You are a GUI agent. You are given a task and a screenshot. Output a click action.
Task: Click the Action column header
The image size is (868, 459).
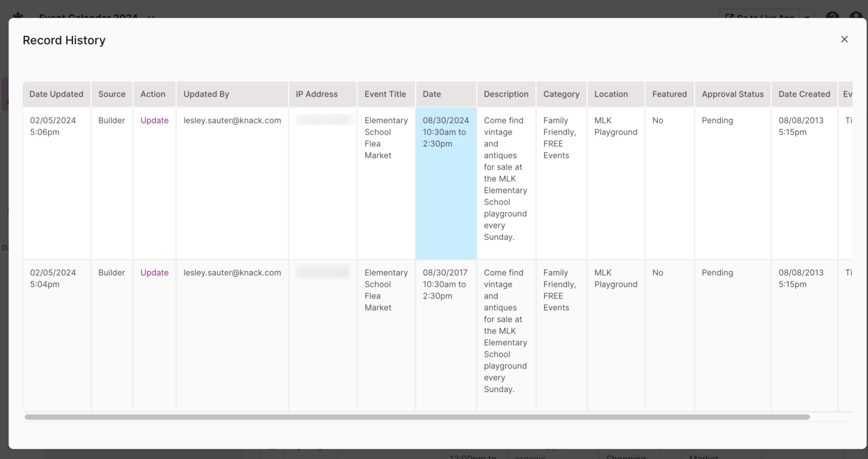coord(153,94)
